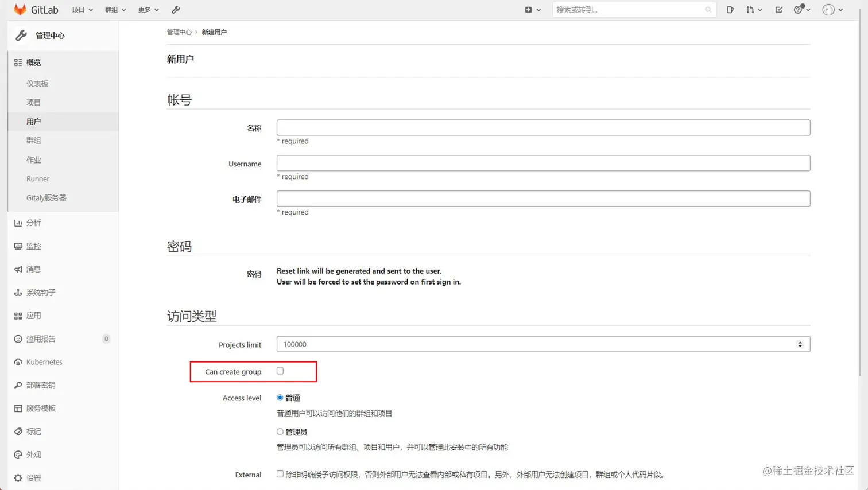Click into the 名称 input field

543,127
